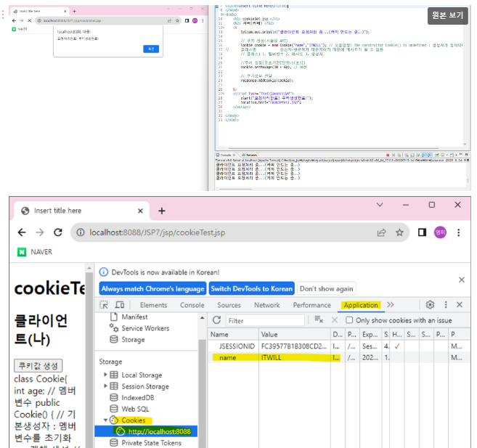This screenshot has width=477, height=448.
Task: Open a new browser tab
Action: click(162, 211)
